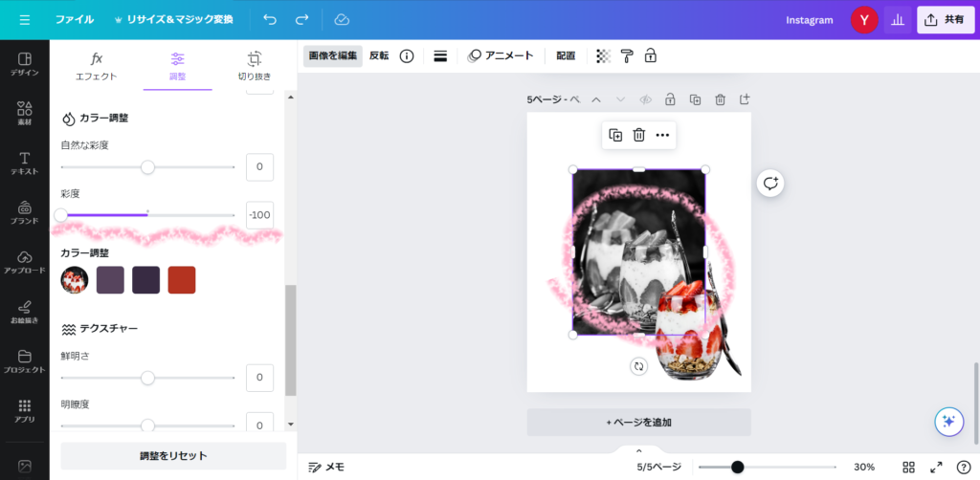980x480 pixels.
Task: Move page down with chevron arrow
Action: click(x=620, y=99)
